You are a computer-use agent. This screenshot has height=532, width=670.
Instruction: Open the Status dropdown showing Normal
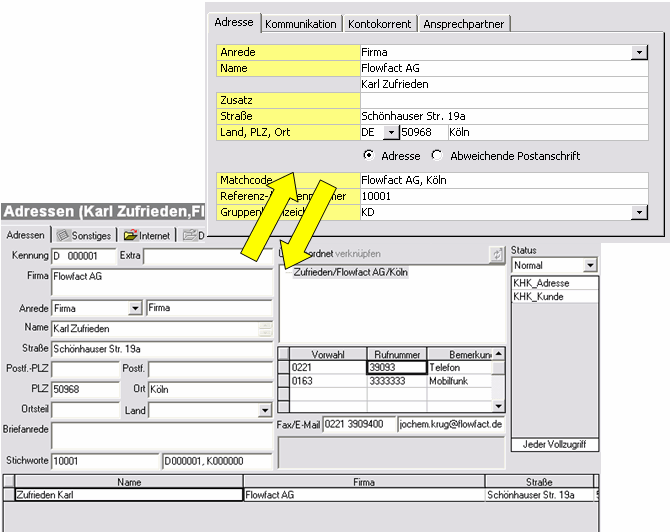[x=590, y=265]
